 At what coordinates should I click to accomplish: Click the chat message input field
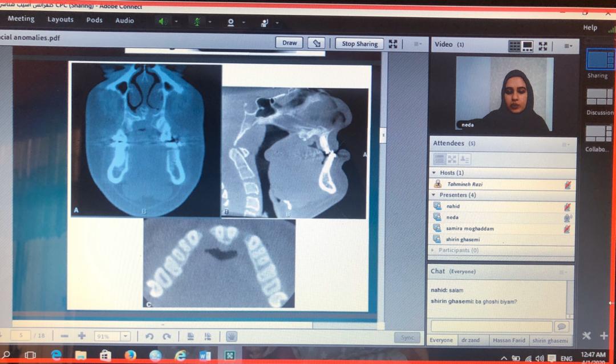492,326
